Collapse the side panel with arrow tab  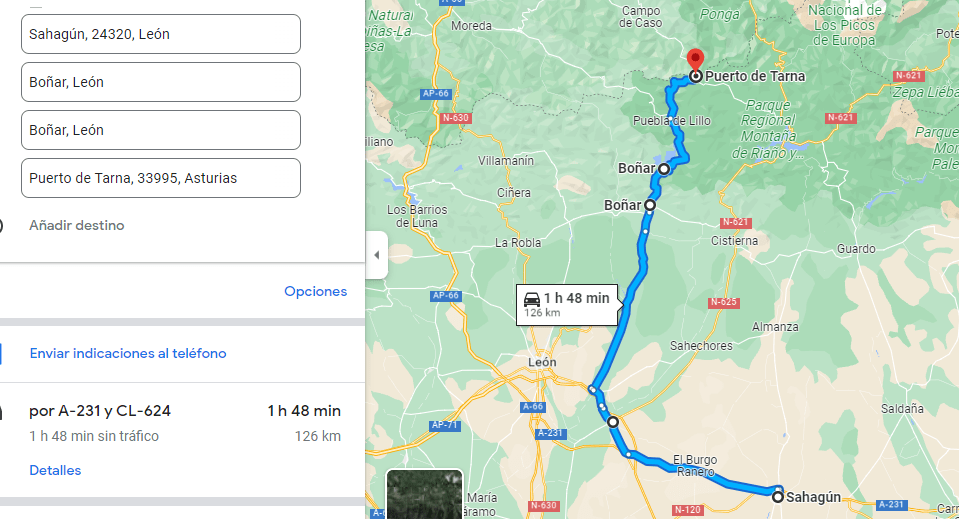click(x=377, y=255)
